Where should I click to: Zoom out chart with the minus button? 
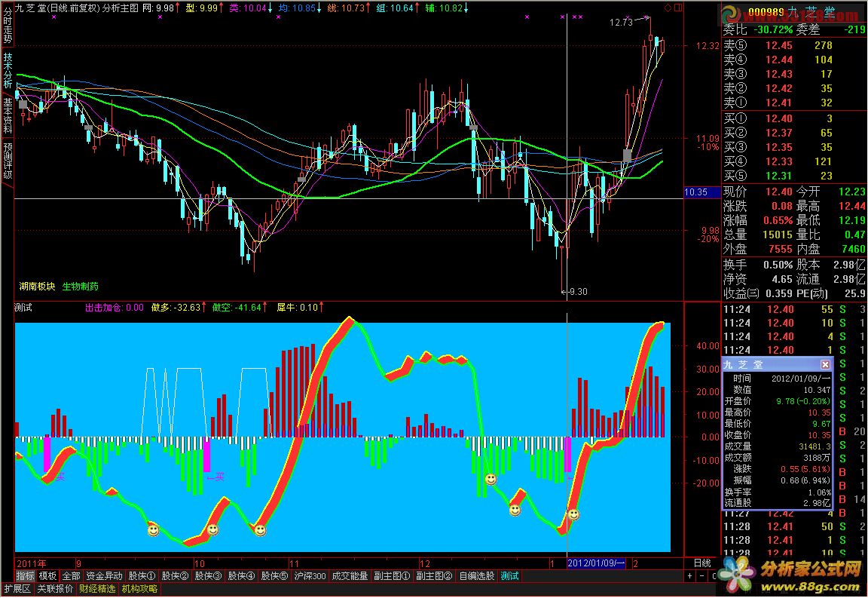click(x=702, y=576)
